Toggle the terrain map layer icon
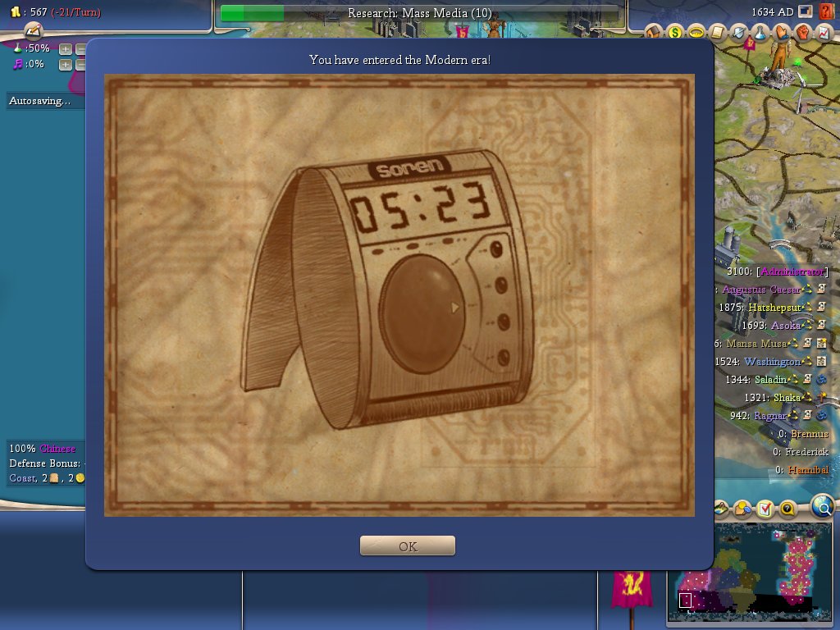Viewport: 840px width, 630px height. click(x=721, y=508)
